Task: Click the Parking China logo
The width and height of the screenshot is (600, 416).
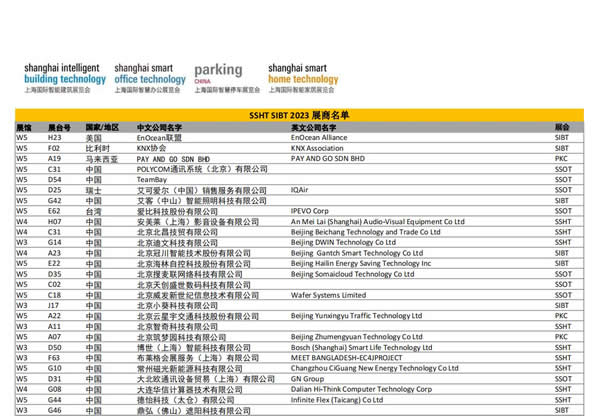Action: click(x=218, y=75)
